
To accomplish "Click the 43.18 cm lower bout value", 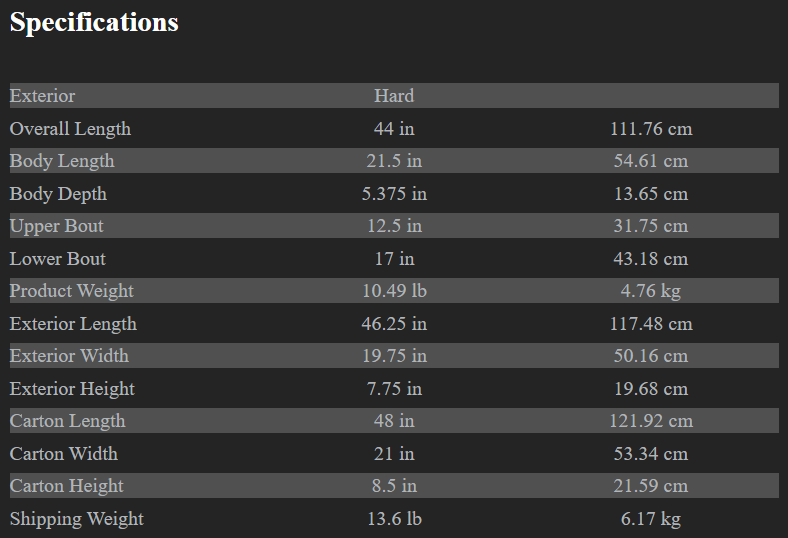I will pos(651,259).
